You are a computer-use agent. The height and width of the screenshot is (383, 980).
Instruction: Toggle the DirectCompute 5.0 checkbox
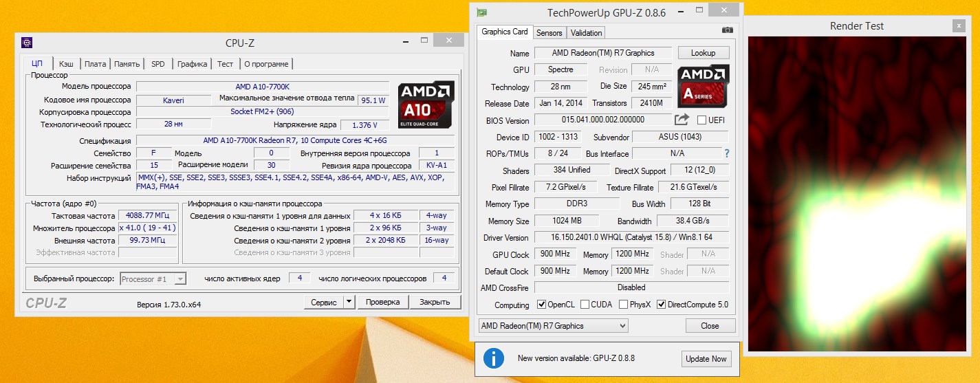[662, 305]
